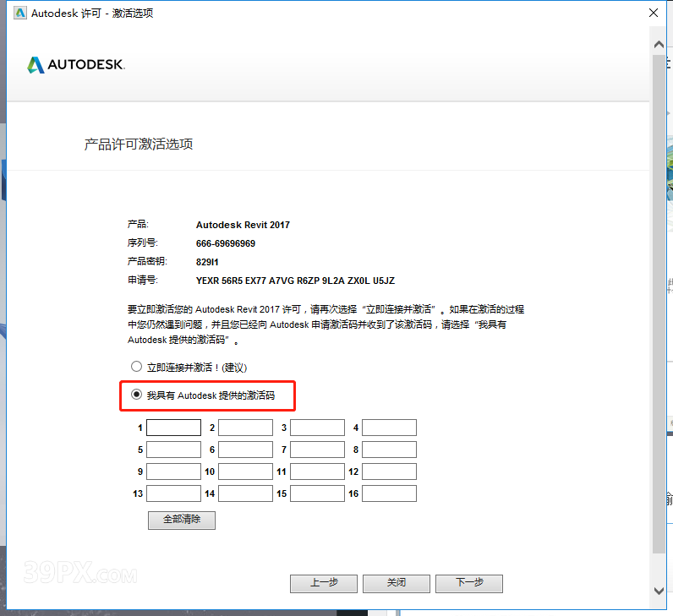
Task: Click the request code 'YEXR 56R5 EX77...' text
Action: (x=295, y=281)
